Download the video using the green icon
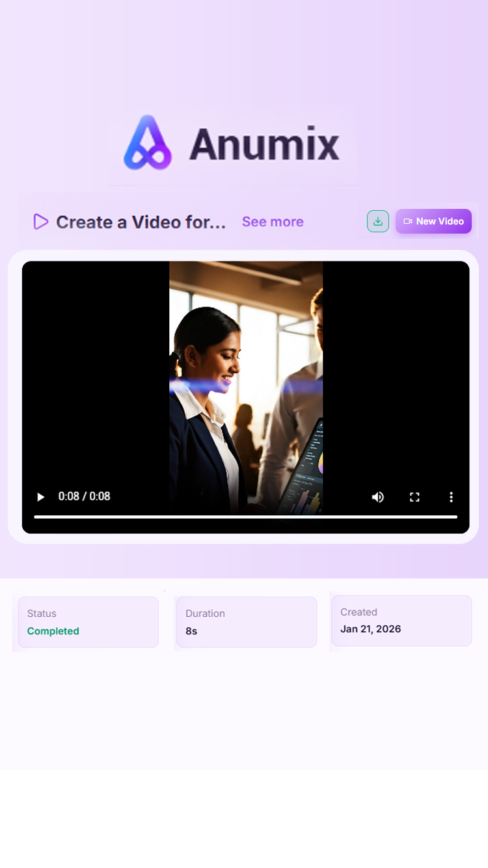488x868 pixels. [x=378, y=221]
